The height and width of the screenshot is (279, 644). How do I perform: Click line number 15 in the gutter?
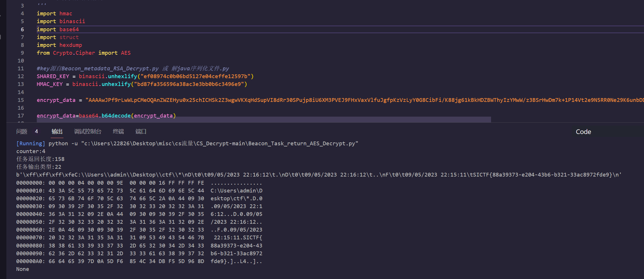tap(21, 100)
